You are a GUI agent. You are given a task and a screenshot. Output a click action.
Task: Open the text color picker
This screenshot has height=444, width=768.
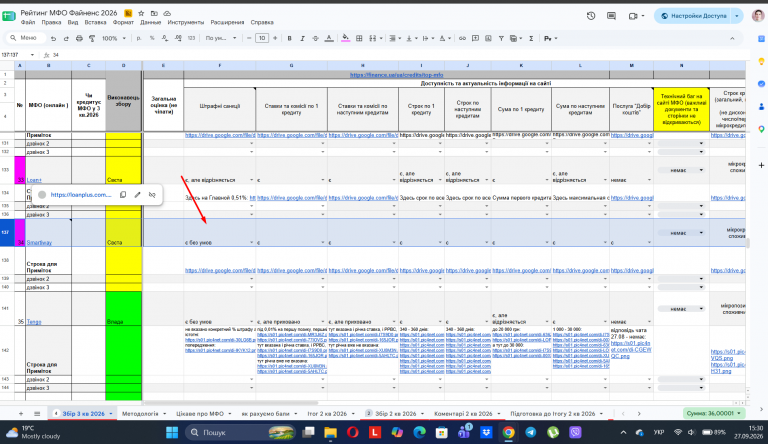(x=329, y=38)
